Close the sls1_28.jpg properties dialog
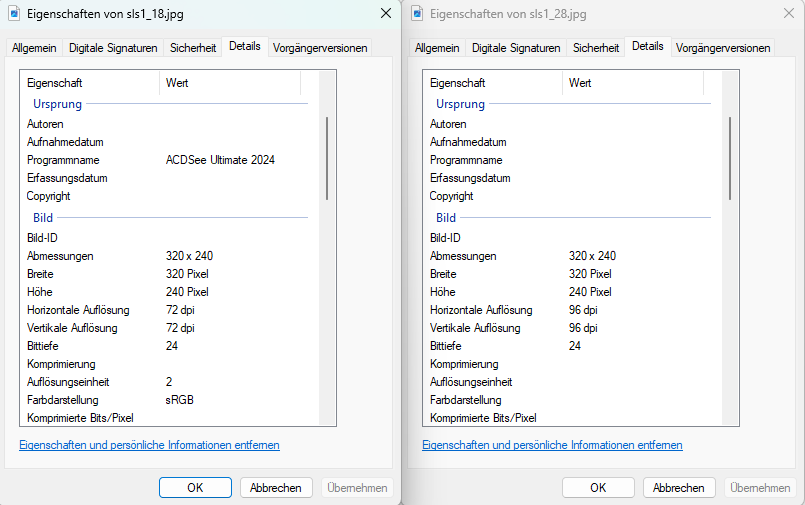This screenshot has height=505, width=805. [788, 14]
